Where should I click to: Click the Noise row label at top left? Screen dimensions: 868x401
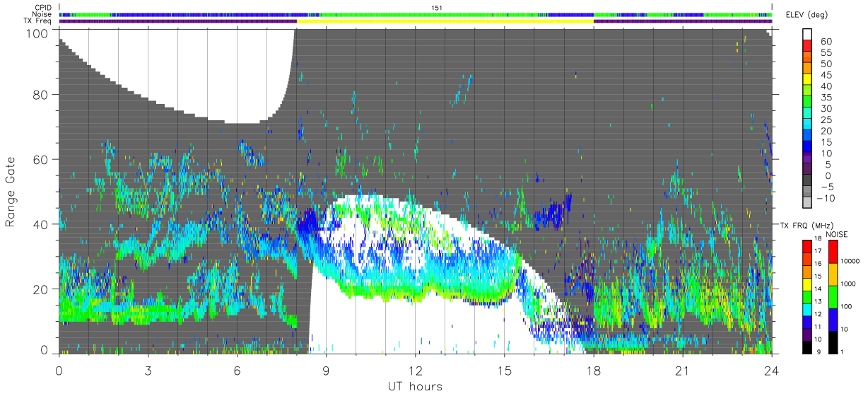42,14
